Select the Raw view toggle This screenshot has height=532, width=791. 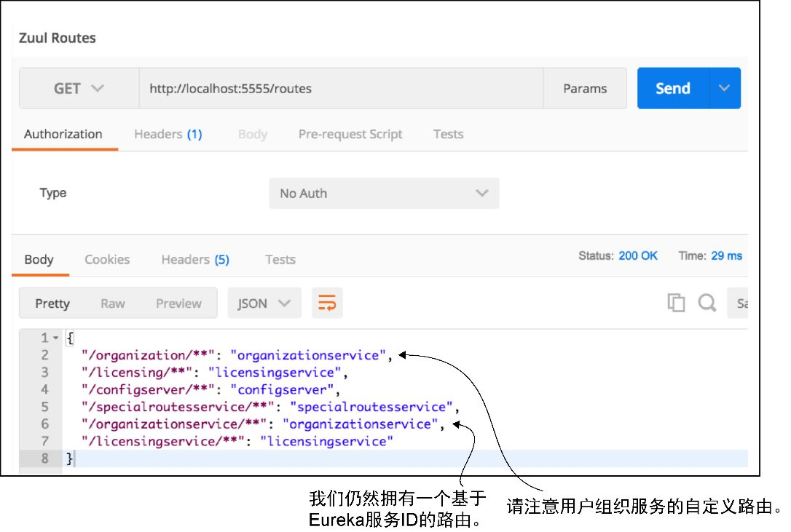pos(112,303)
